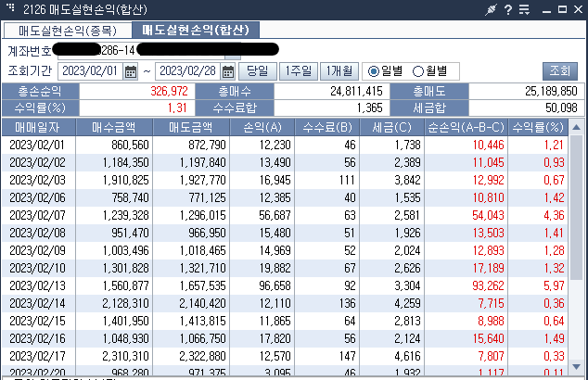Viewport: 588px width, 380px height.
Task: Click the window grip icon beside 2126 title
Action: (x=10, y=7)
